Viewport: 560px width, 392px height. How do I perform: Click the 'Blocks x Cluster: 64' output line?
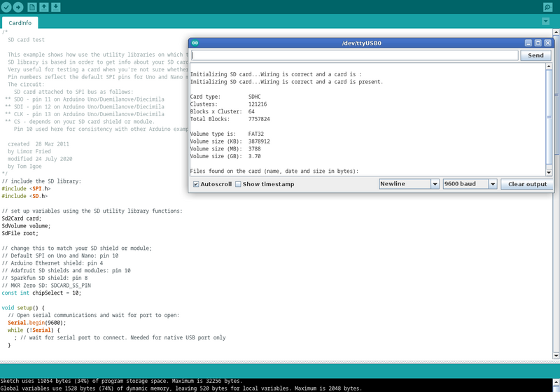222,112
